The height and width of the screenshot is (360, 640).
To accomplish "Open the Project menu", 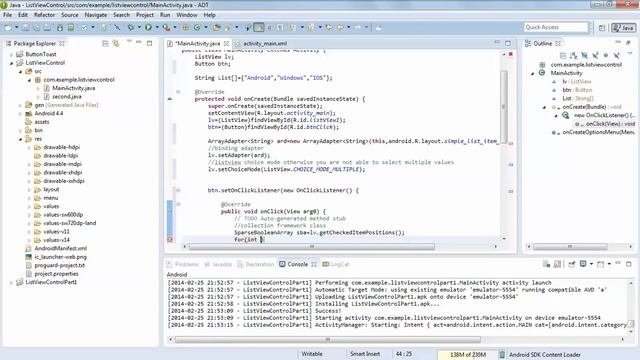I will (145, 15).
